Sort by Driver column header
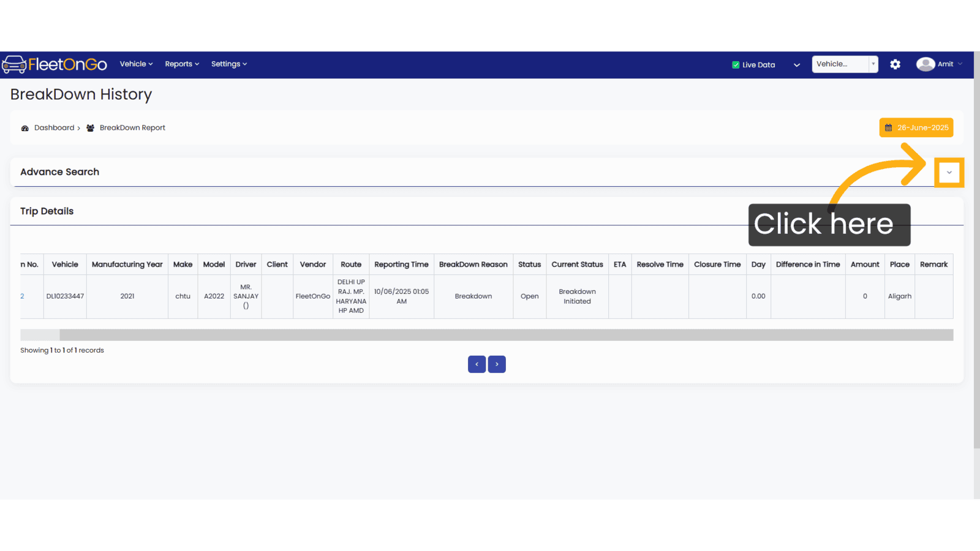The height and width of the screenshot is (551, 980). tap(246, 264)
